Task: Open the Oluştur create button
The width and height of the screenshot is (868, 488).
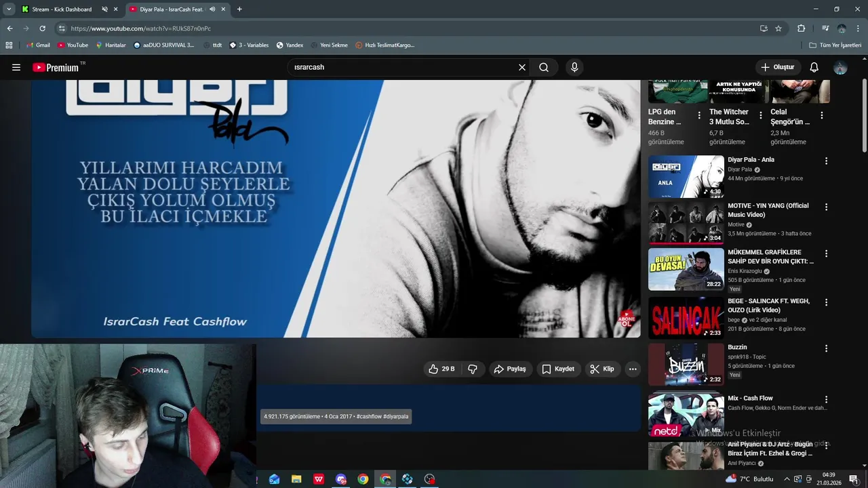Action: 777,67
